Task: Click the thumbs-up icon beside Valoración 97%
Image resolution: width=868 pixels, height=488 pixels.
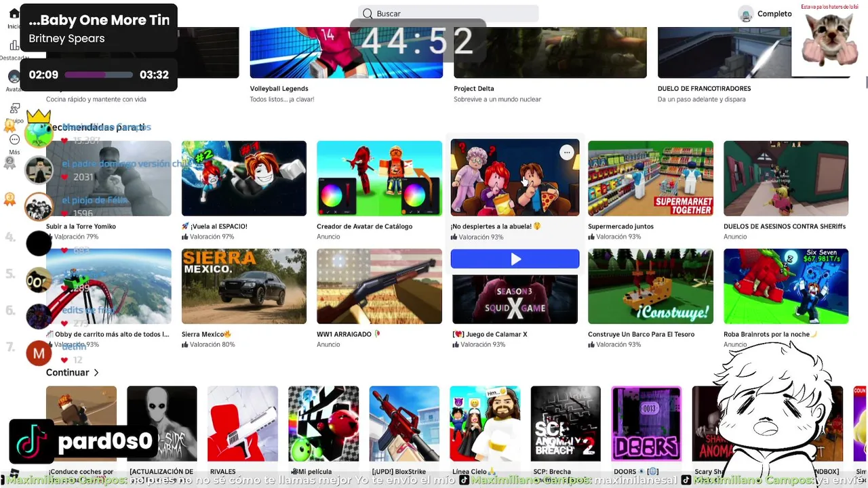Action: pos(185,237)
